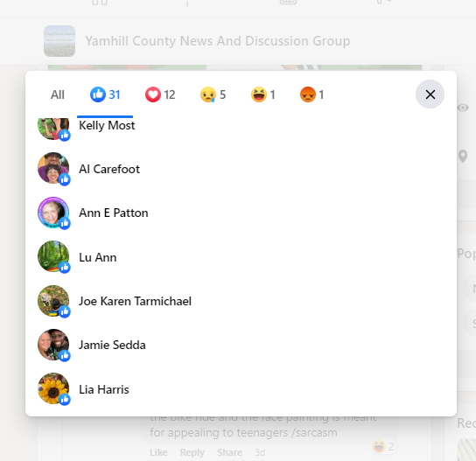
Task: Switch to the All reactions tab
Action: click(58, 94)
